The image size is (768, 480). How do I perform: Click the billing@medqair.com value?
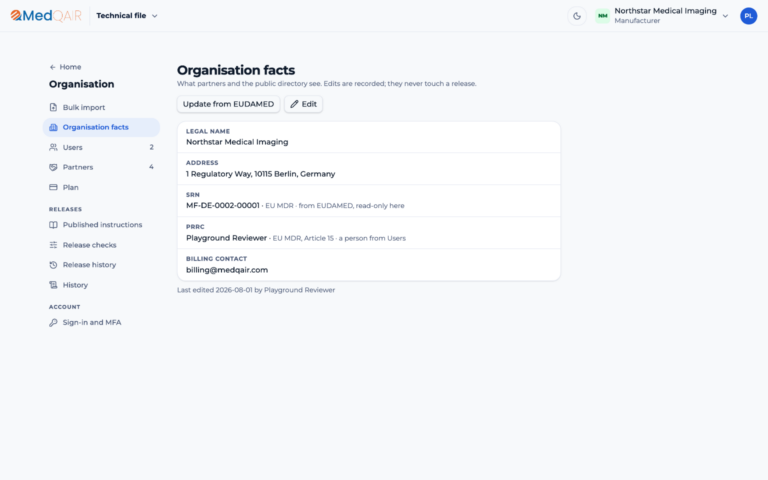(227, 270)
